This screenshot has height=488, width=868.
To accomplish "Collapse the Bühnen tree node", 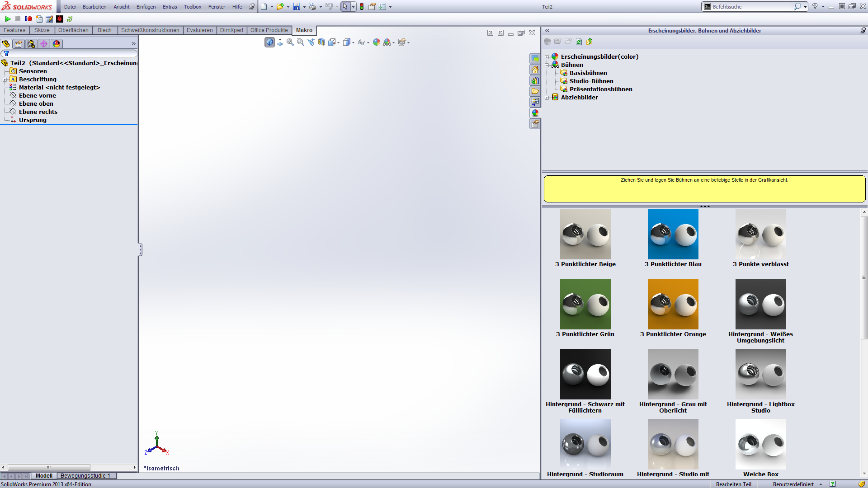I will pyautogui.click(x=547, y=65).
